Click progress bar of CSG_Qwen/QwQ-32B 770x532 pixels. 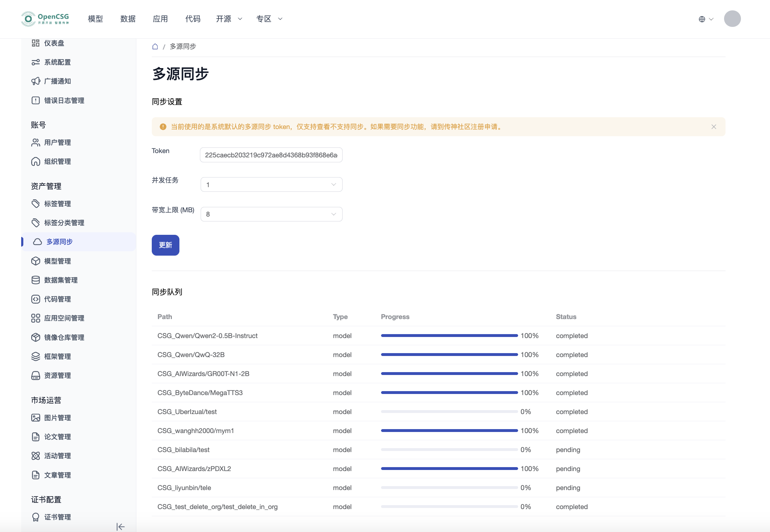point(449,355)
